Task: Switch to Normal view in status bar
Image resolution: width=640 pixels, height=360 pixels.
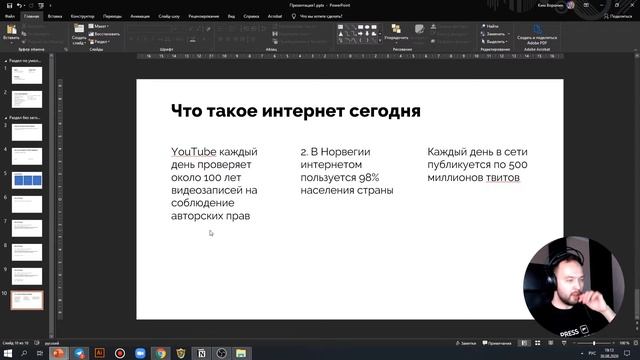Action: [x=524, y=343]
